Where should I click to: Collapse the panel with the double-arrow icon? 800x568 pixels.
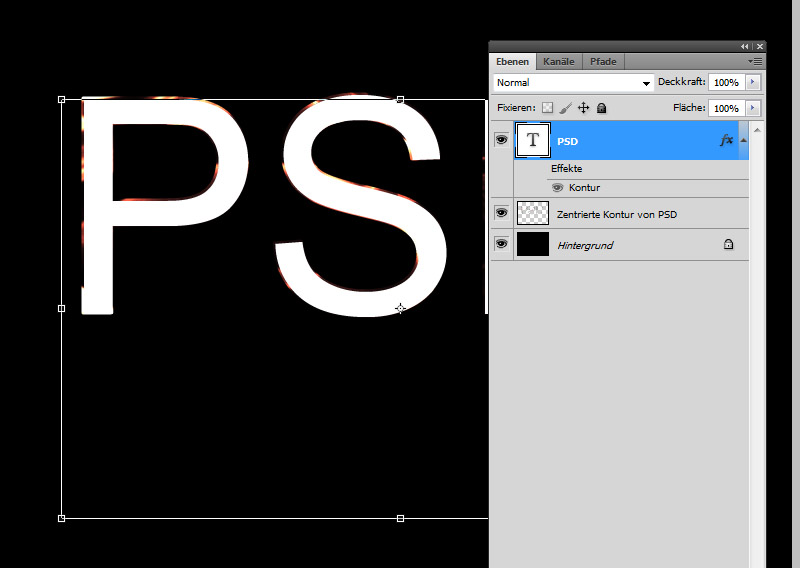(x=745, y=47)
